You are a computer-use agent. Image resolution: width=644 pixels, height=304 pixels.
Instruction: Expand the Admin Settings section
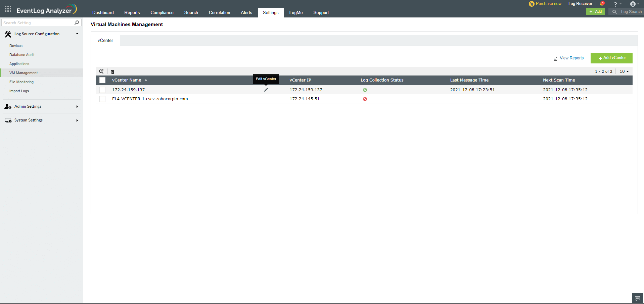click(x=77, y=106)
